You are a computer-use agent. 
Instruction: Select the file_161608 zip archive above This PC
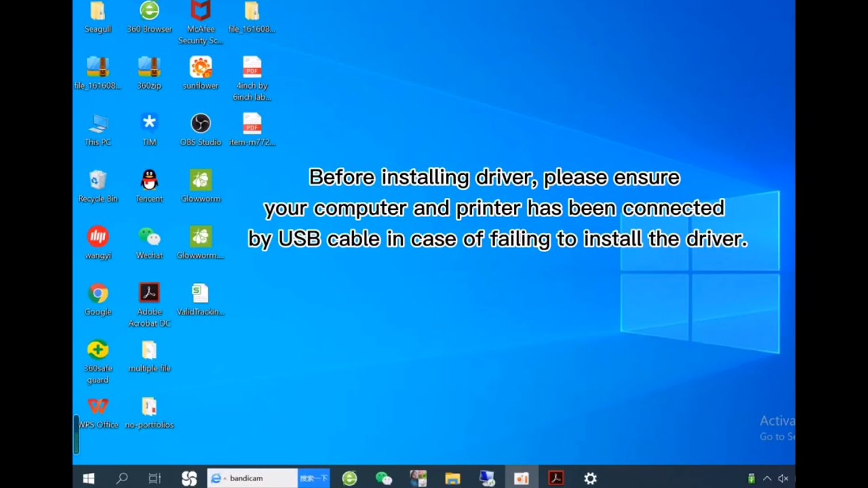[x=98, y=73]
